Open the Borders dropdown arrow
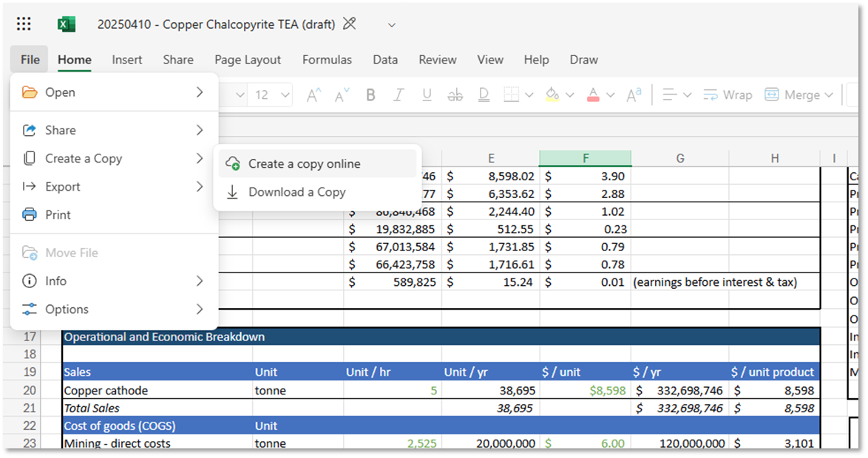 529,95
